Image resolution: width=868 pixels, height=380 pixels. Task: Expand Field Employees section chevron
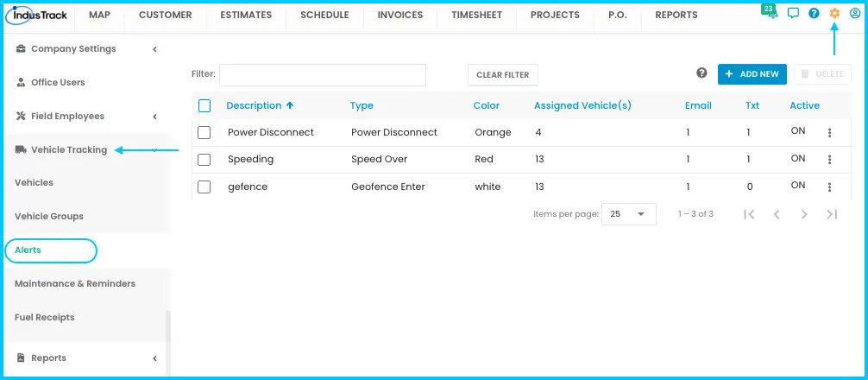tap(155, 117)
